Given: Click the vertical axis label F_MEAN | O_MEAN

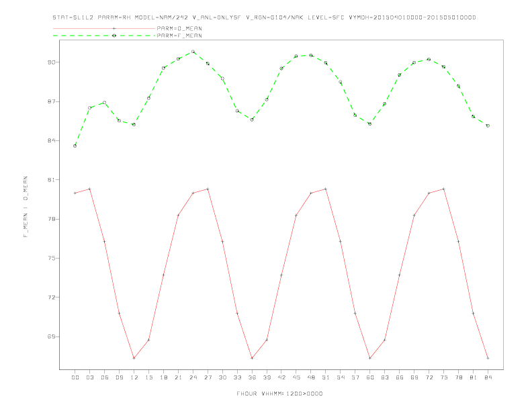Looking at the screenshot, I should click(x=26, y=207).
